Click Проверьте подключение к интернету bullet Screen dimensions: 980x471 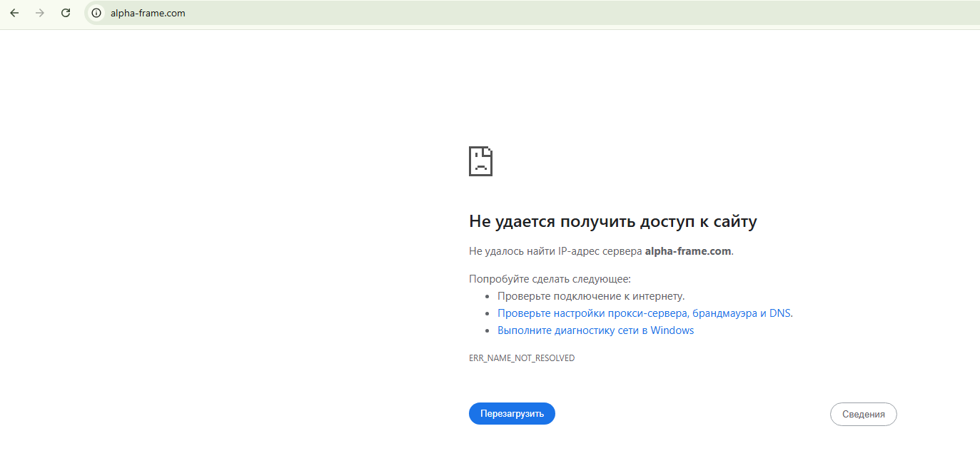pos(591,296)
